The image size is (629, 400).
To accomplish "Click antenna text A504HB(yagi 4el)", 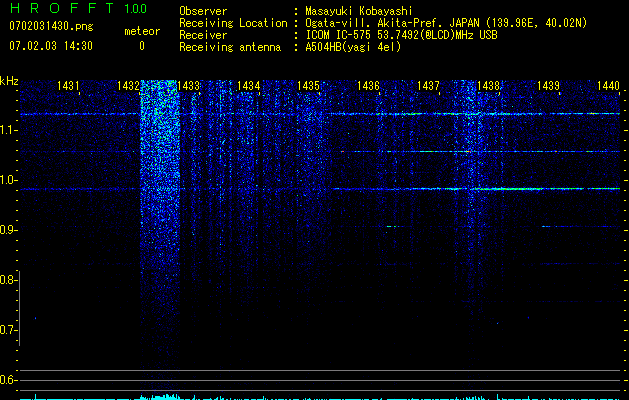I will pyautogui.click(x=353, y=47).
